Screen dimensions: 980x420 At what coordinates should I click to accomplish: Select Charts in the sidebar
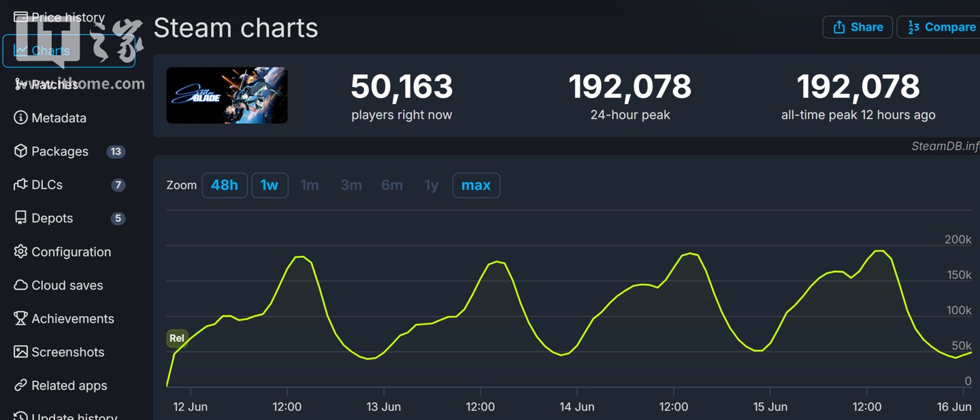click(69, 51)
